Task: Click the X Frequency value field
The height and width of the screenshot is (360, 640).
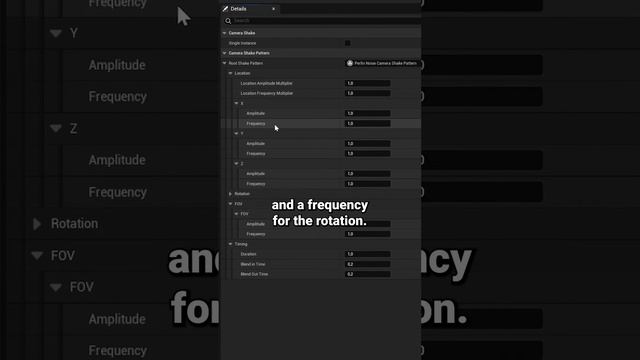Action: (368, 123)
